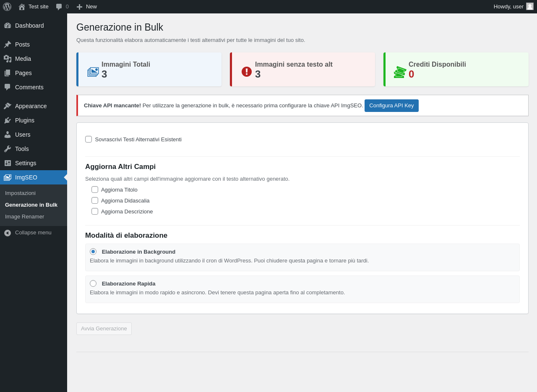Click the Settings sliders icon
This screenshot has height=392, width=537.
click(8, 163)
